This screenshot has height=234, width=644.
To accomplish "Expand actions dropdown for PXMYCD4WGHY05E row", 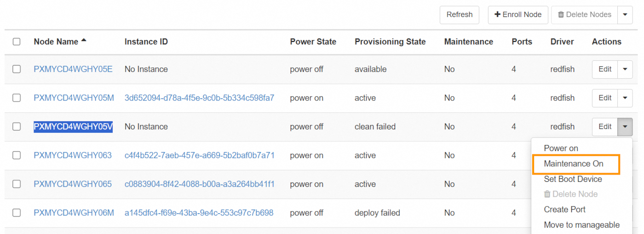I will 625,69.
